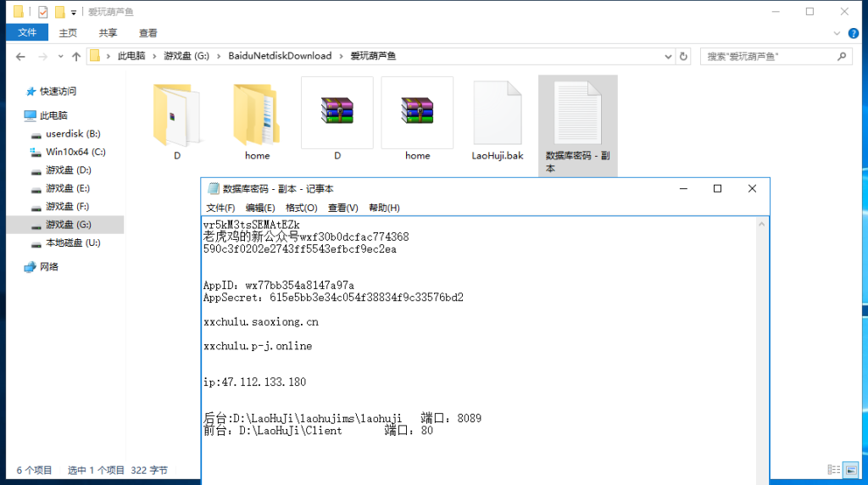Open the 主页 ribbon tab
868x485 pixels.
tap(68, 33)
